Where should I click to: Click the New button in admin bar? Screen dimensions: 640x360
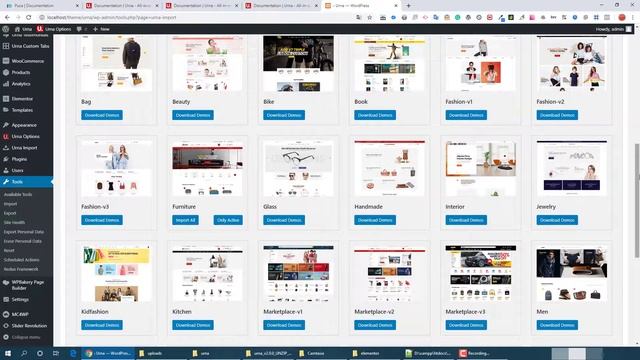(x=101, y=29)
